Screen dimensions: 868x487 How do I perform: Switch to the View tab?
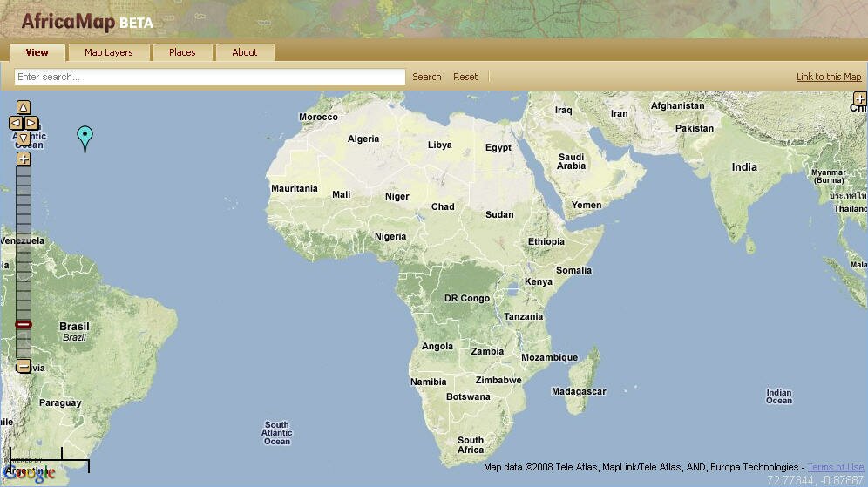pyautogui.click(x=37, y=52)
